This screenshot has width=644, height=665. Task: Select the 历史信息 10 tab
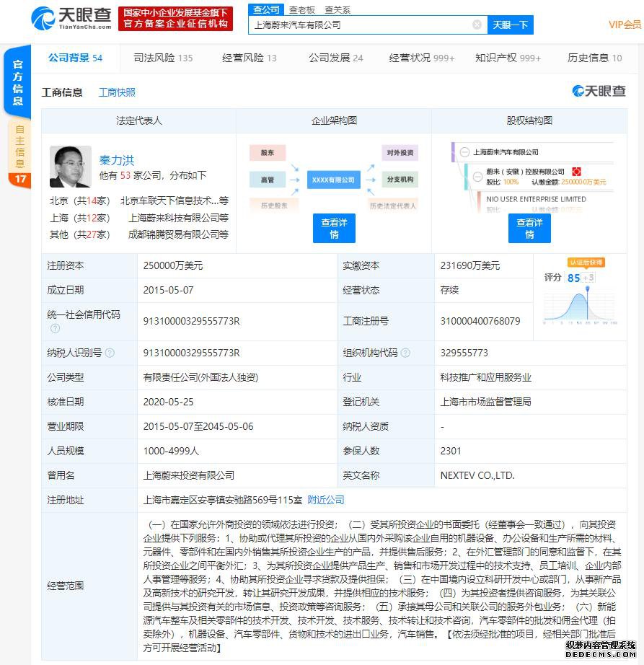point(594,58)
